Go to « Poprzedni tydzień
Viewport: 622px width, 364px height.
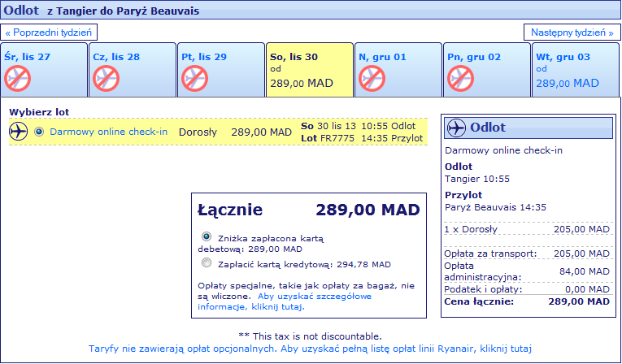(x=49, y=32)
